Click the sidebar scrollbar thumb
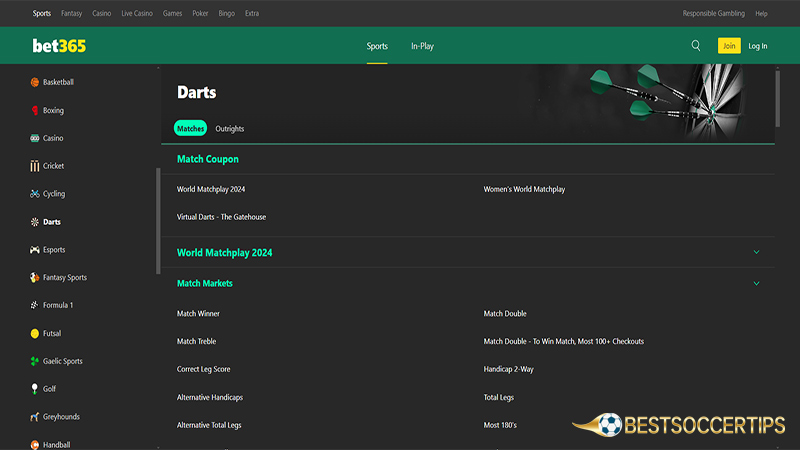 tap(158, 221)
